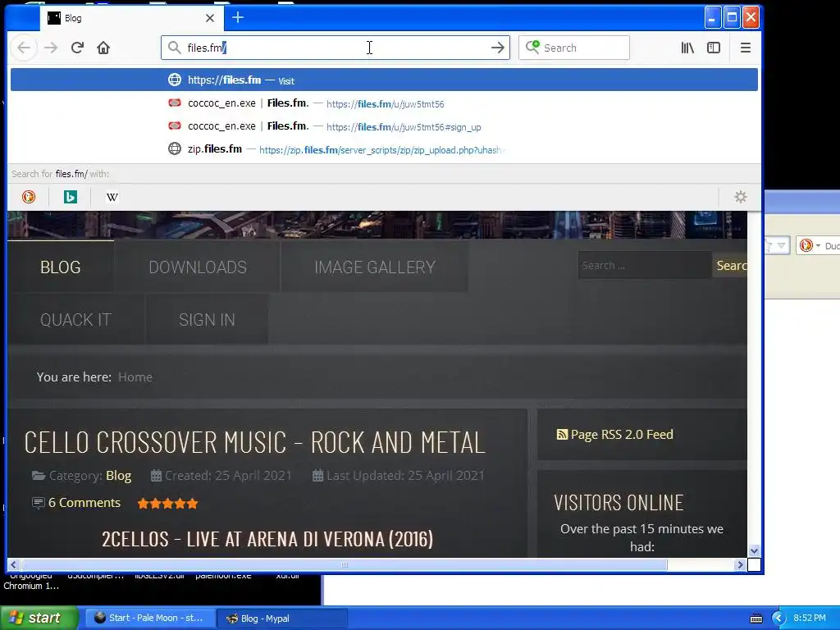Open the BLOG navigation item

61,267
